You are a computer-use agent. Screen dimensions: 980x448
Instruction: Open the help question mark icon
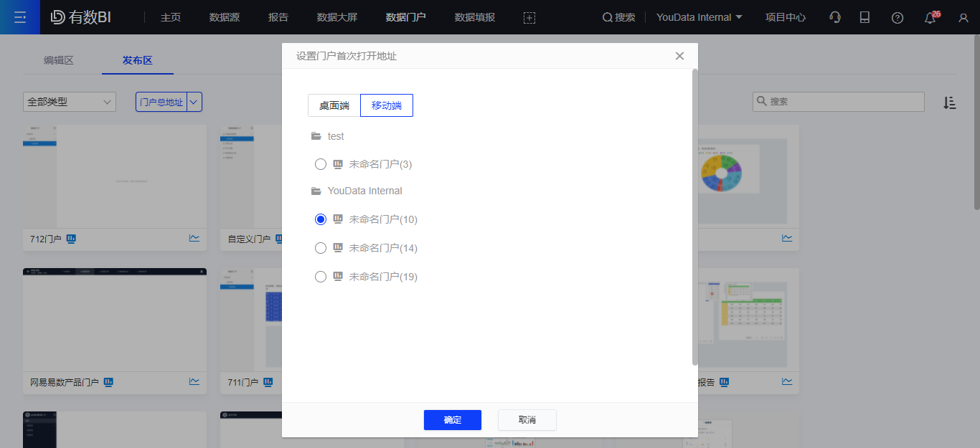(897, 17)
